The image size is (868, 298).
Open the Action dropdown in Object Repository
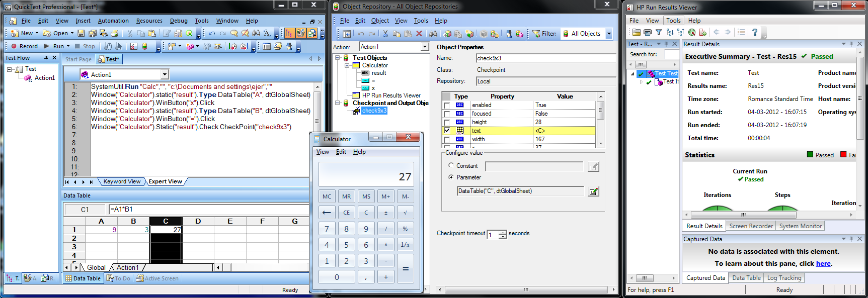tap(425, 47)
